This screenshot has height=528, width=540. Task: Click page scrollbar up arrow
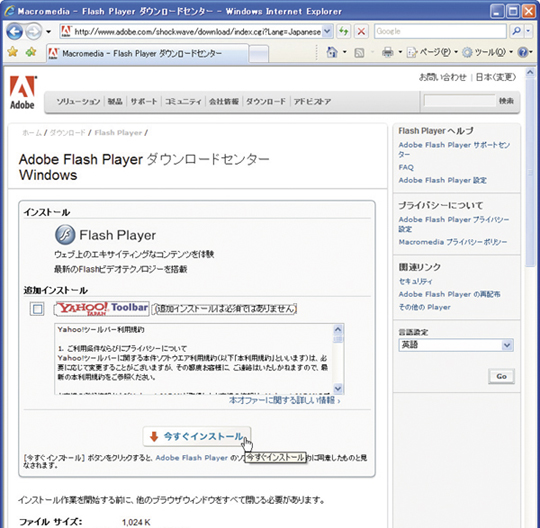pos(530,73)
